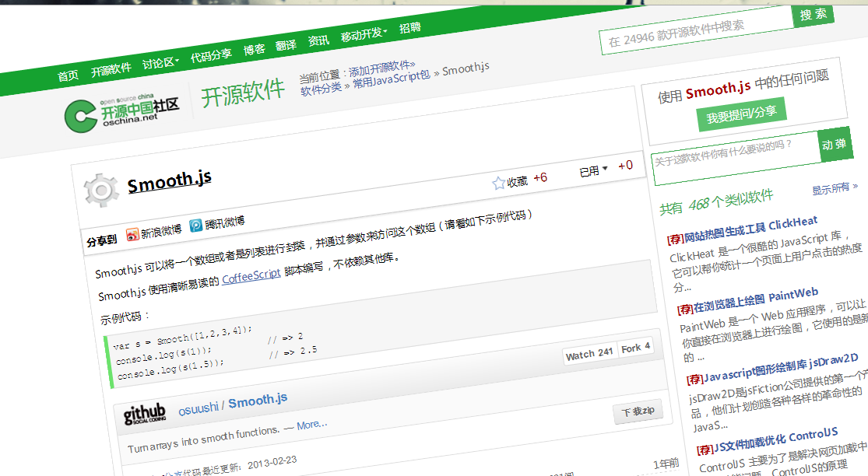The height and width of the screenshot is (476, 868).
Task: Open the Smooth.js github repo link
Action: pyautogui.click(x=258, y=401)
